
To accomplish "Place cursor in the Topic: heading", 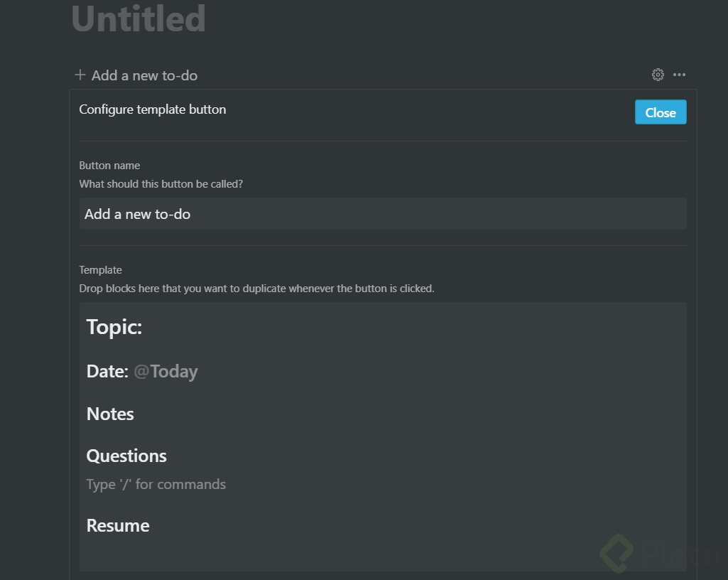I will 114,327.
